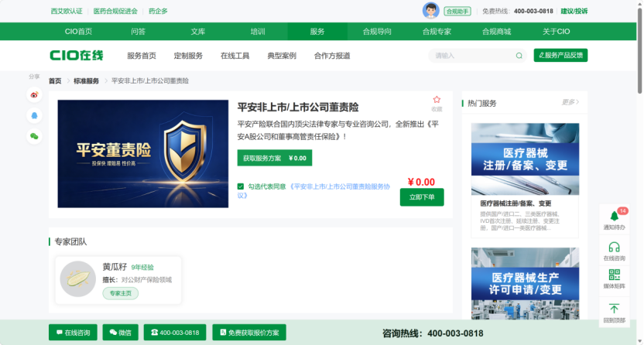Open the 培训 menu item
The image size is (644, 345).
click(x=258, y=32)
